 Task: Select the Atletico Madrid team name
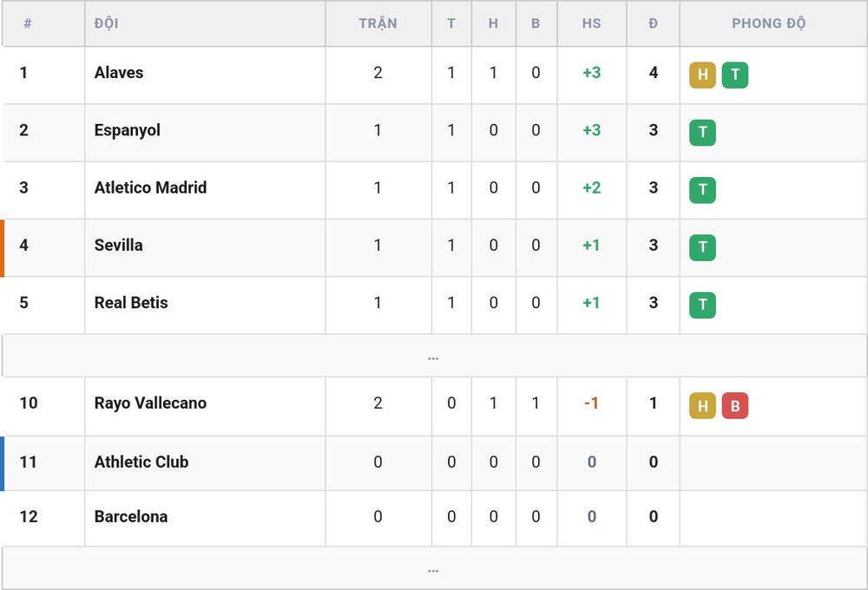[150, 187]
